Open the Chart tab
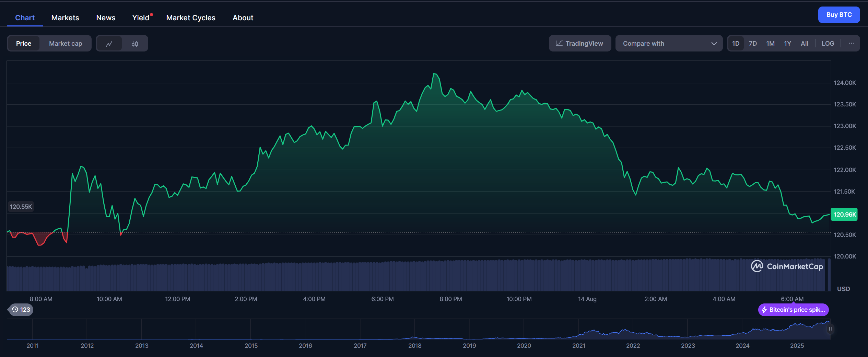The width and height of the screenshot is (868, 357). pos(25,18)
